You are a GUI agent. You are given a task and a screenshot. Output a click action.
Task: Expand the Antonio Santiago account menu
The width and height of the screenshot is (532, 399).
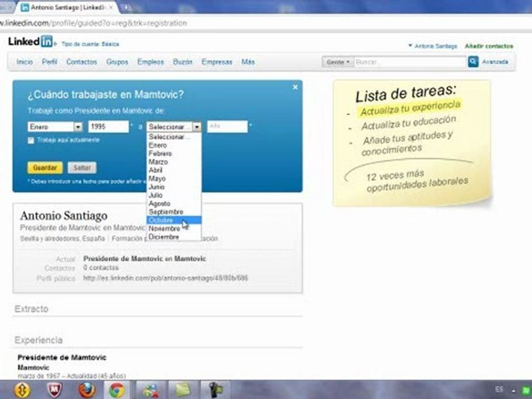point(433,46)
